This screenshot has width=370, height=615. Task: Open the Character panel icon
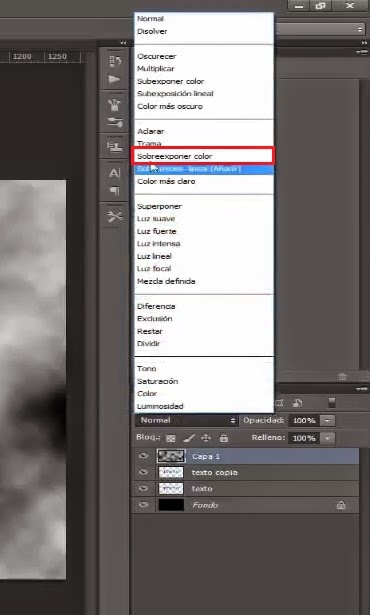click(115, 173)
